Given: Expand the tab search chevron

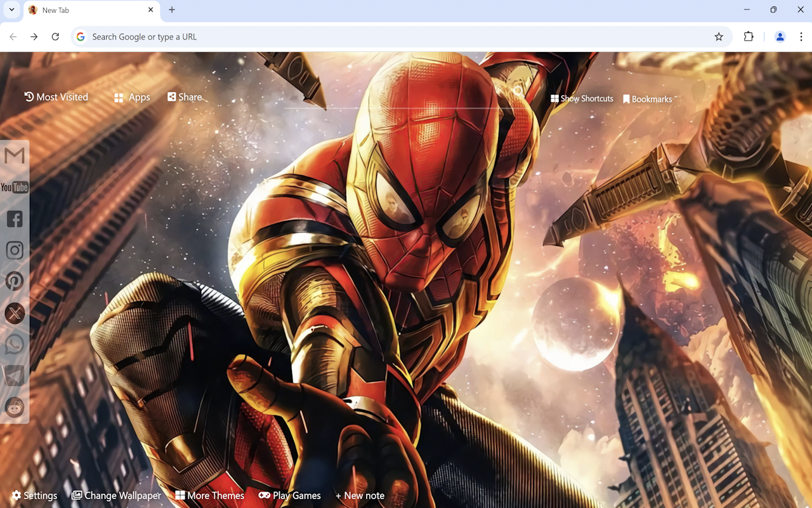Looking at the screenshot, I should pyautogui.click(x=11, y=10).
